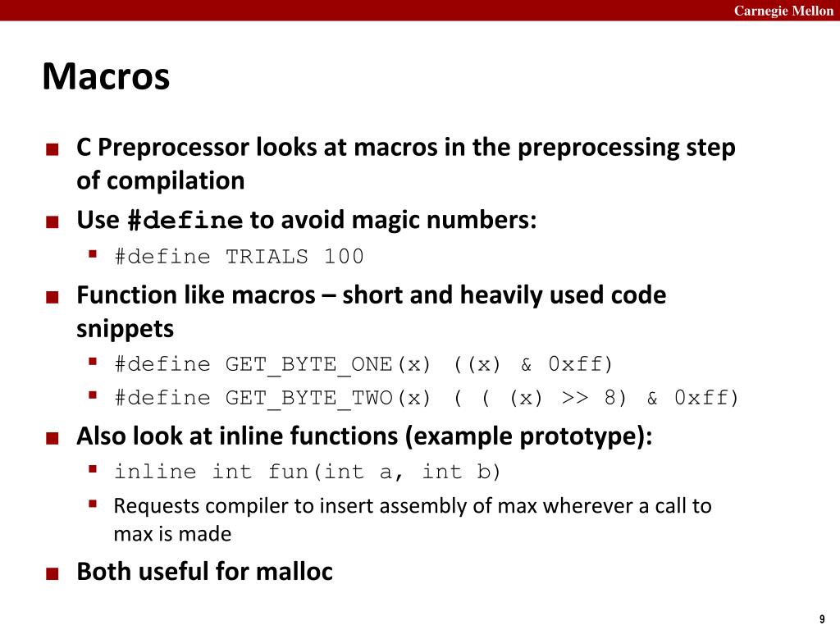Click the Requests compiler to insert assembly text

(413, 519)
